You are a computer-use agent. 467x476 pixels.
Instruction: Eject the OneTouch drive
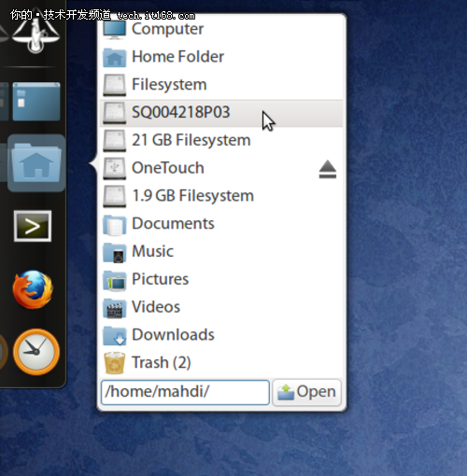(328, 169)
